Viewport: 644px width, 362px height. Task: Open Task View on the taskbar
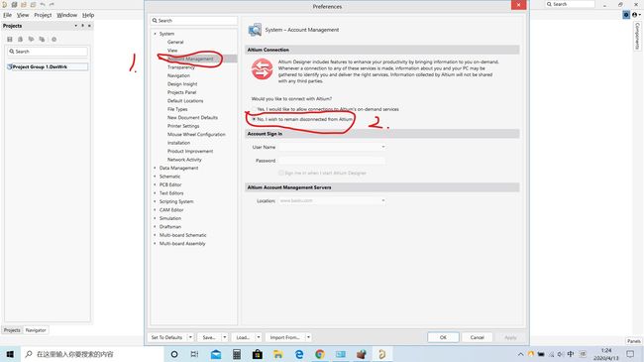[194, 354]
